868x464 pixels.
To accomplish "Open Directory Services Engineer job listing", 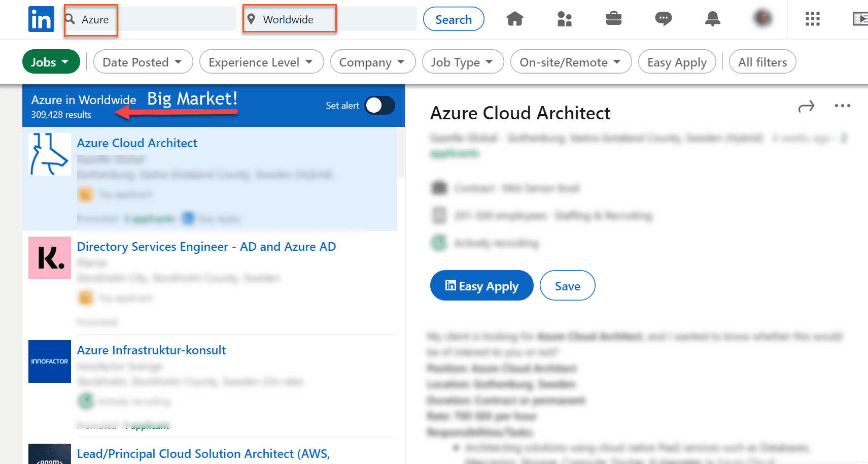I will [x=206, y=247].
